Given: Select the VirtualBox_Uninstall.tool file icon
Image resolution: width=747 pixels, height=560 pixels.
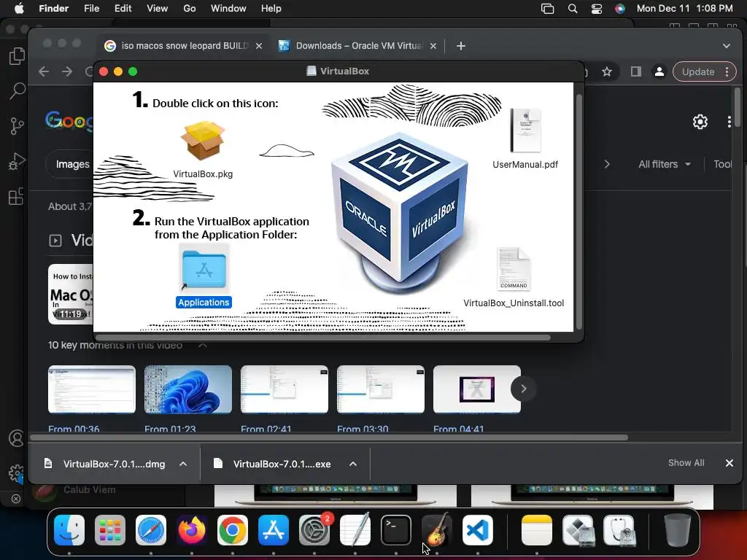Looking at the screenshot, I should tap(514, 269).
